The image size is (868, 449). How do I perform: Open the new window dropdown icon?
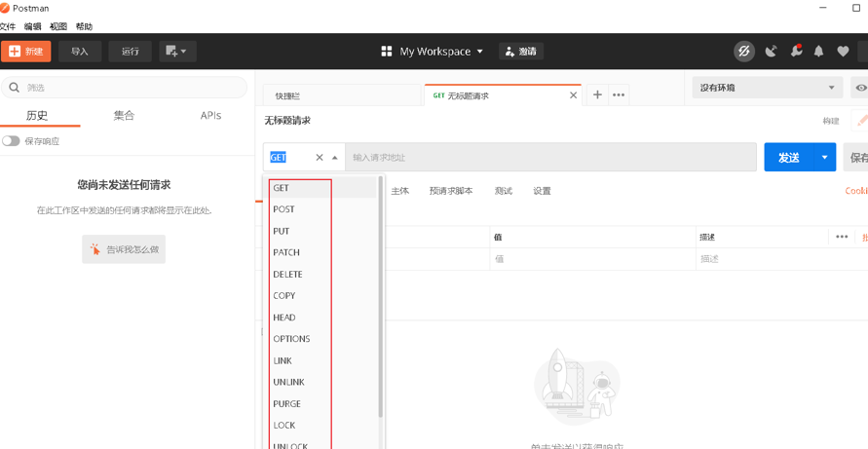click(x=177, y=52)
